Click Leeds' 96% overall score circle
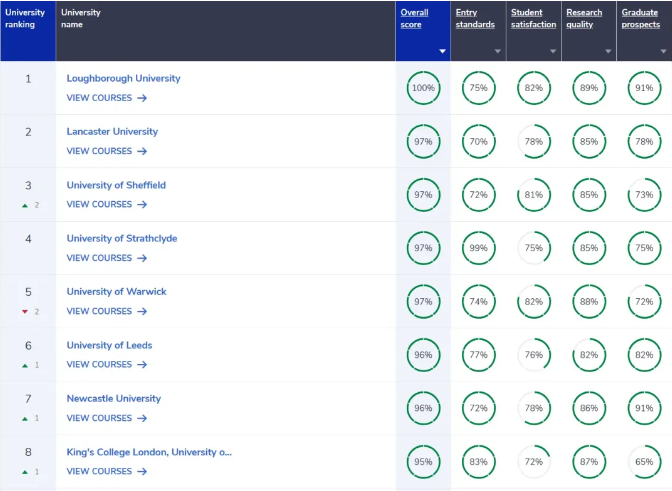Image resolution: width=672 pixels, height=491 pixels. click(423, 355)
